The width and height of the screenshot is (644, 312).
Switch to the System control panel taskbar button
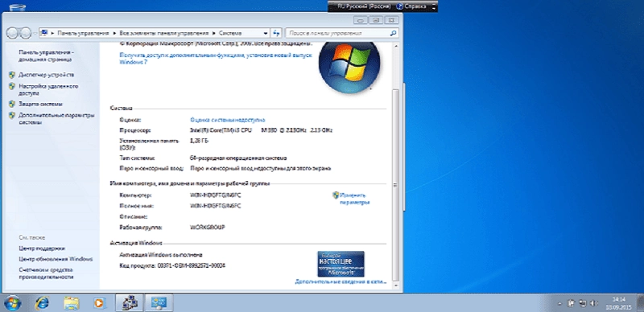159,303
